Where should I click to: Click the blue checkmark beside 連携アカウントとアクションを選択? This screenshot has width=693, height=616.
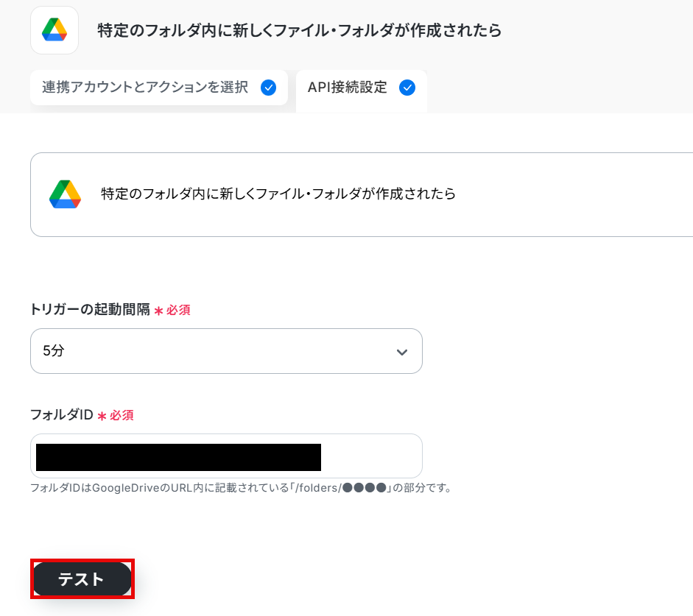(268, 88)
